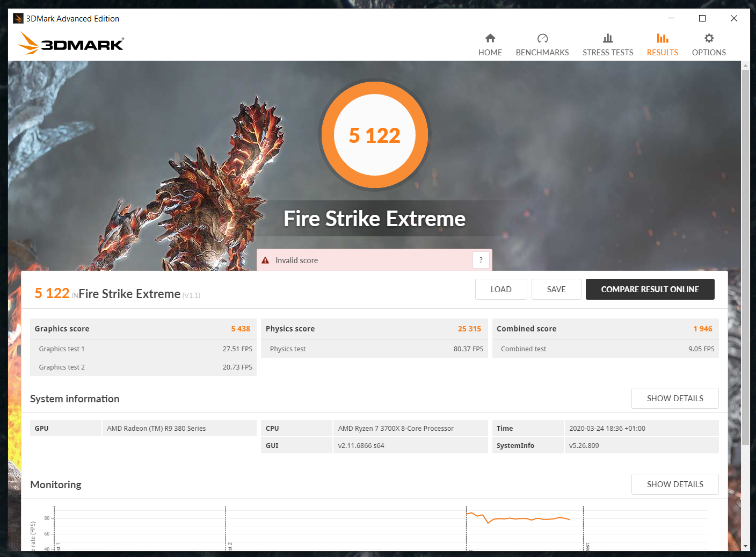This screenshot has height=557, width=756.
Task: Click the Combined score value 1 946
Action: [702, 329]
